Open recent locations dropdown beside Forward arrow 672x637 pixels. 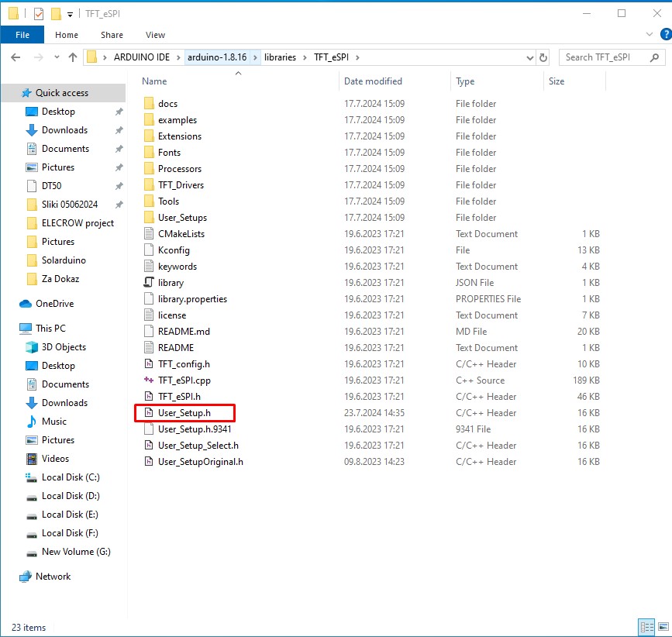click(55, 57)
